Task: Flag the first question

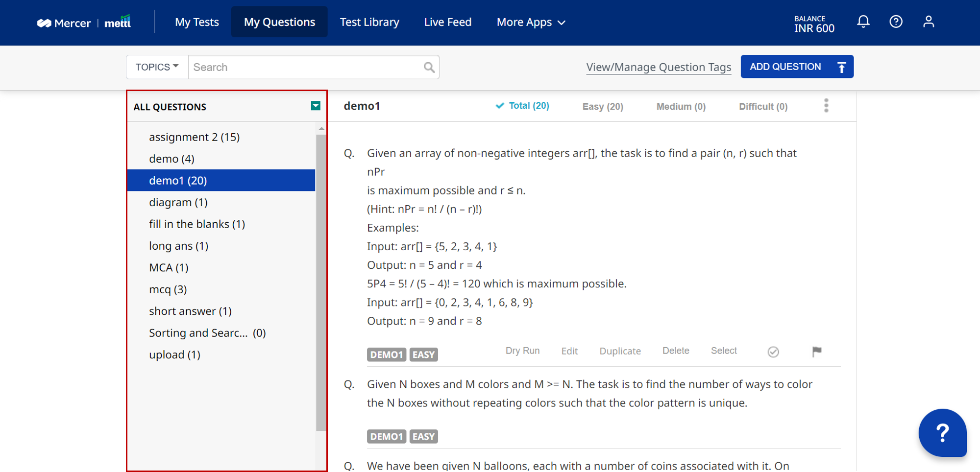Action: tap(816, 351)
